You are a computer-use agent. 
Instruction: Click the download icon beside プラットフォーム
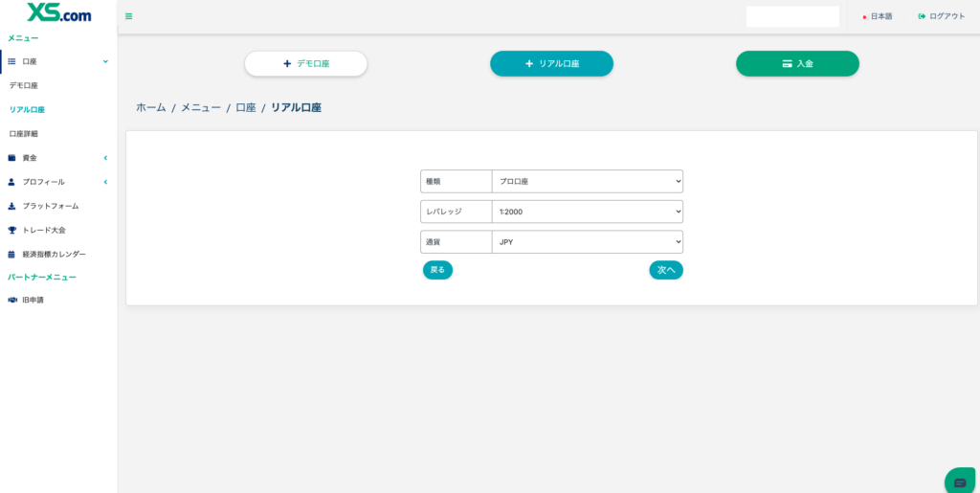[x=11, y=206]
